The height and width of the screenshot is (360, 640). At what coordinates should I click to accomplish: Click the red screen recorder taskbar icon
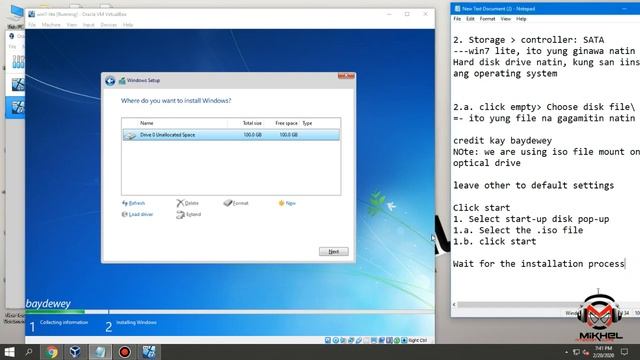(124, 352)
